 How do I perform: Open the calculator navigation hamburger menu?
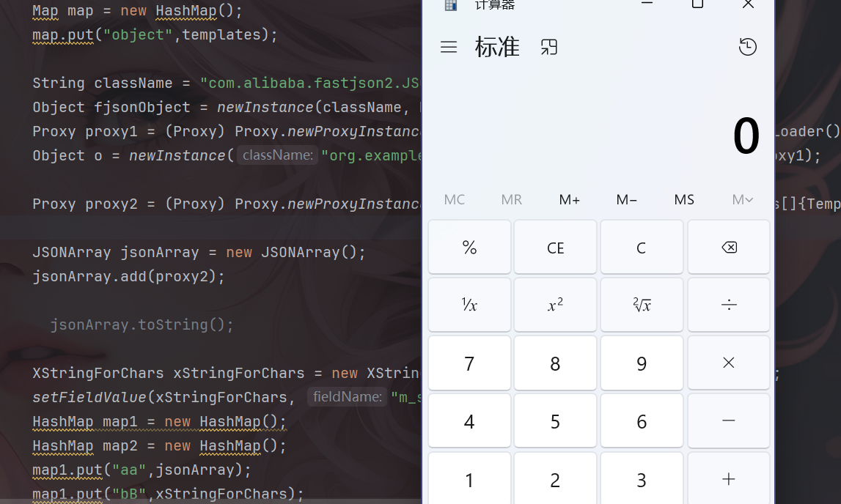click(x=449, y=47)
